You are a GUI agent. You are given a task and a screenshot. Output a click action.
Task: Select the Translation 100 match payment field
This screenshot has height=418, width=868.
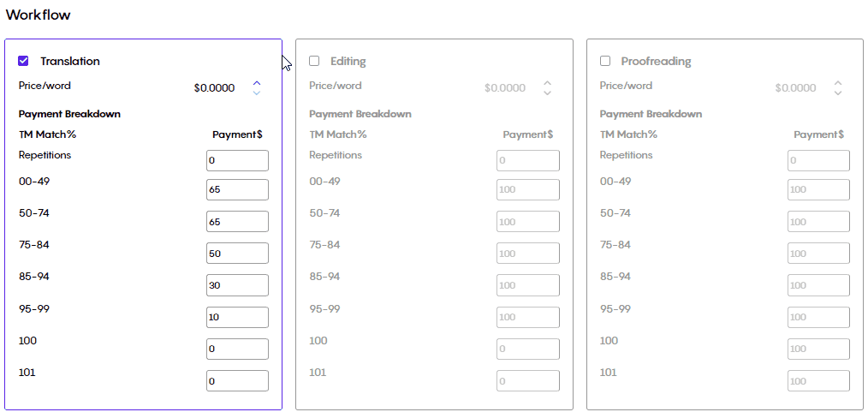237,349
